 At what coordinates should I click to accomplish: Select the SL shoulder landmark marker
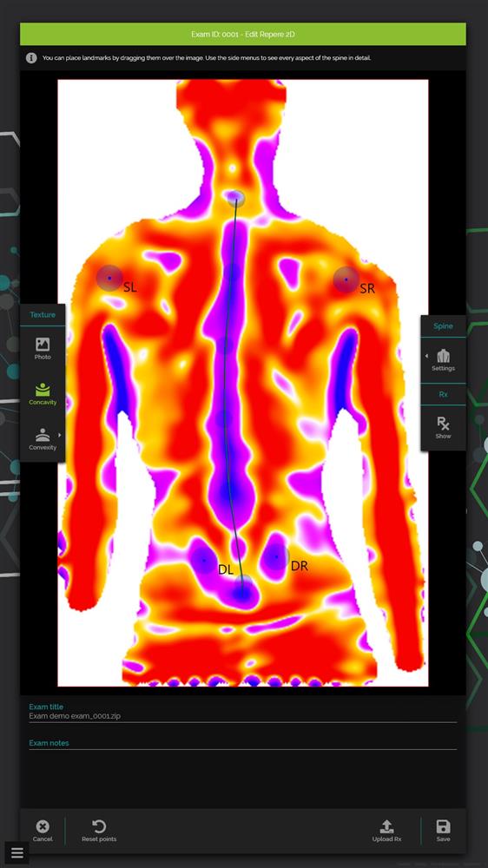pyautogui.click(x=109, y=278)
